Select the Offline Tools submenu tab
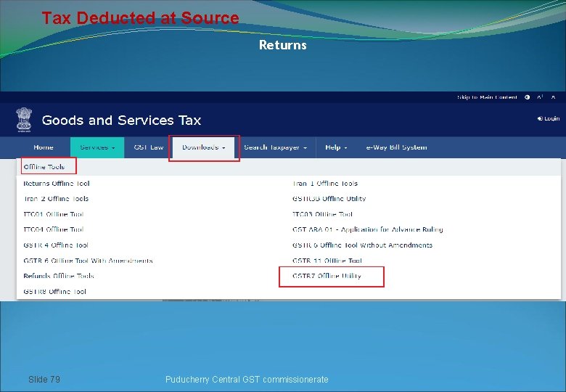Image resolution: width=566 pixels, height=392 pixels. [44, 167]
